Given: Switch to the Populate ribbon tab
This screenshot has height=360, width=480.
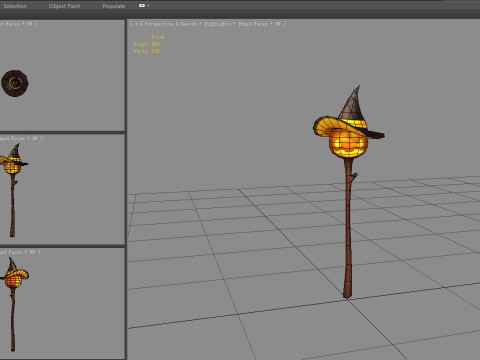Looking at the screenshot, I should tap(114, 6).
